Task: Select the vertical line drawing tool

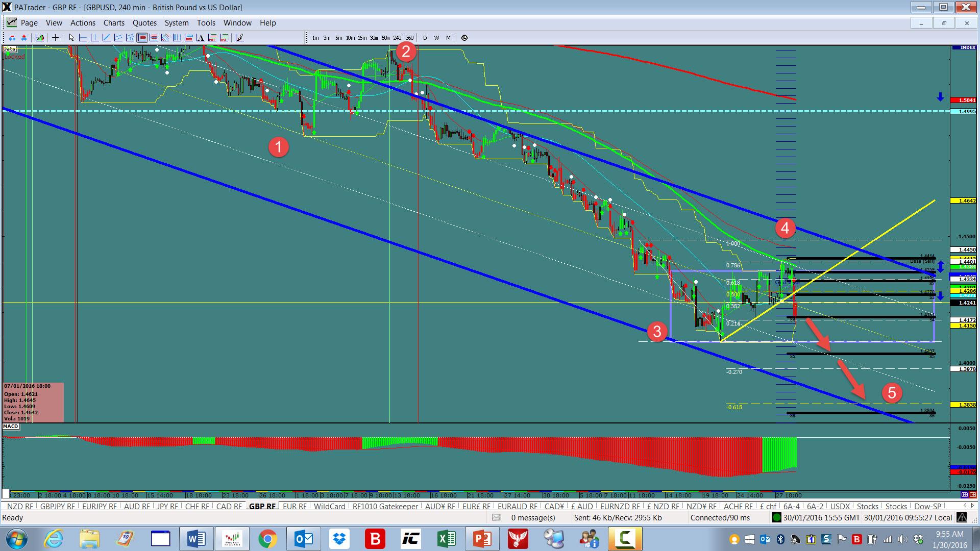Action: [x=94, y=37]
